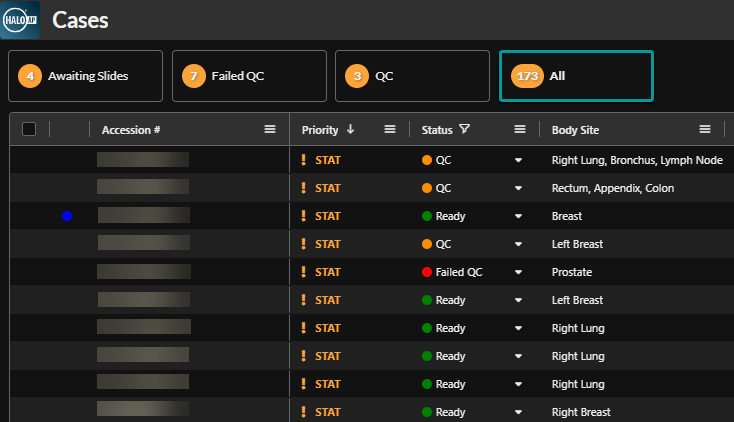Open status dropdown for Rectum, Appendix, Colon case
734x422 pixels.
coord(518,188)
